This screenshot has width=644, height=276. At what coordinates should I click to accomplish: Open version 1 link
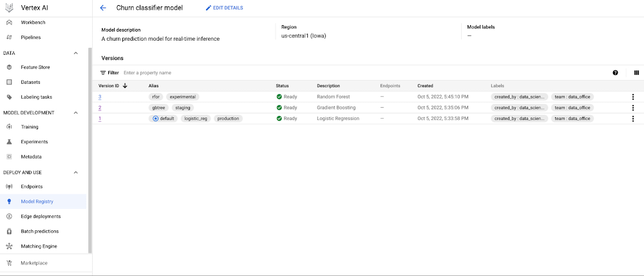[x=100, y=119]
